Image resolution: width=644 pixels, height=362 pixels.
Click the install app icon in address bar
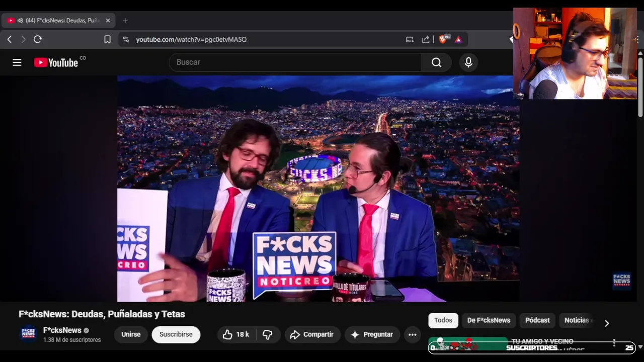410,39
